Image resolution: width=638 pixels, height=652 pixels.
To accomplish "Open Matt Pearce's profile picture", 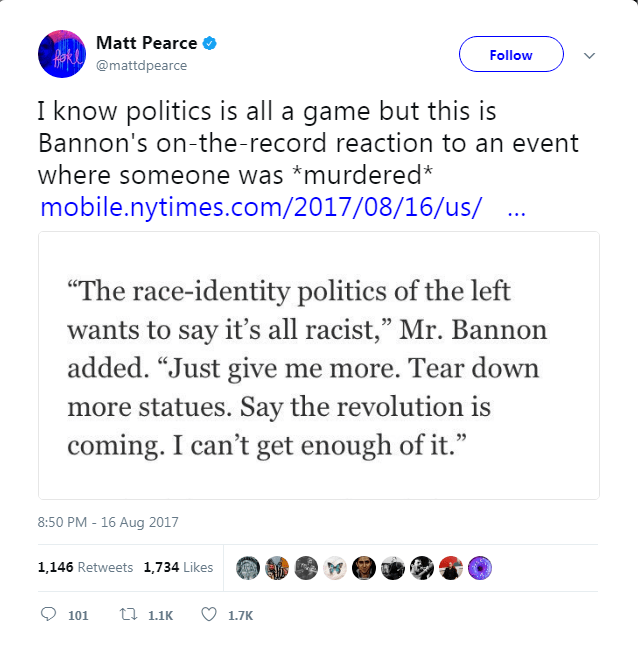I will 62,54.
